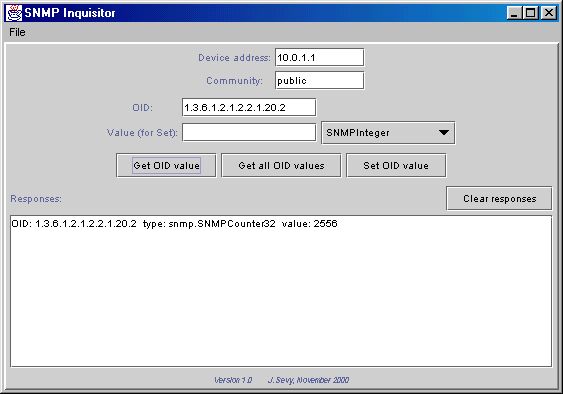Select the OID response line with value 2556
563x394 pixels.
(175, 224)
